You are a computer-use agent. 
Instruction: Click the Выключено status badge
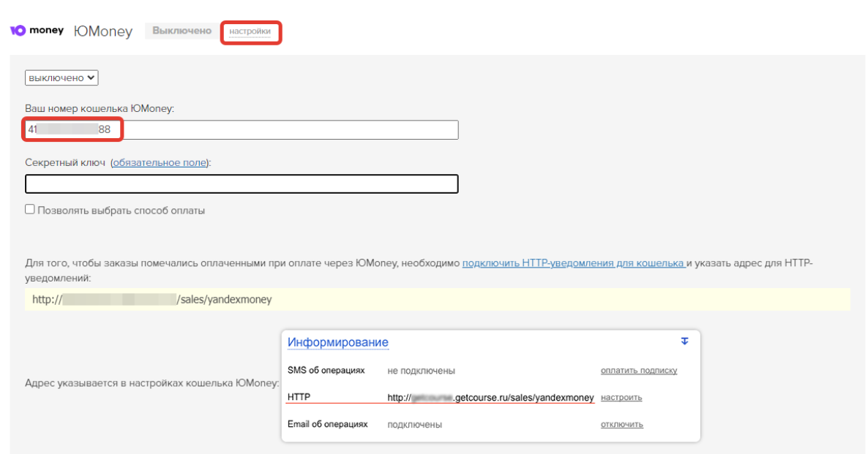pos(182,31)
